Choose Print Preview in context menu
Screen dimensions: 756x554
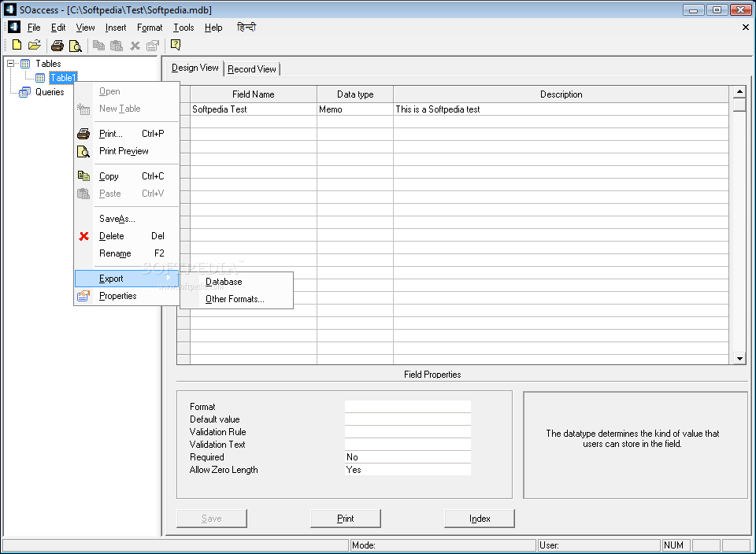(x=127, y=151)
